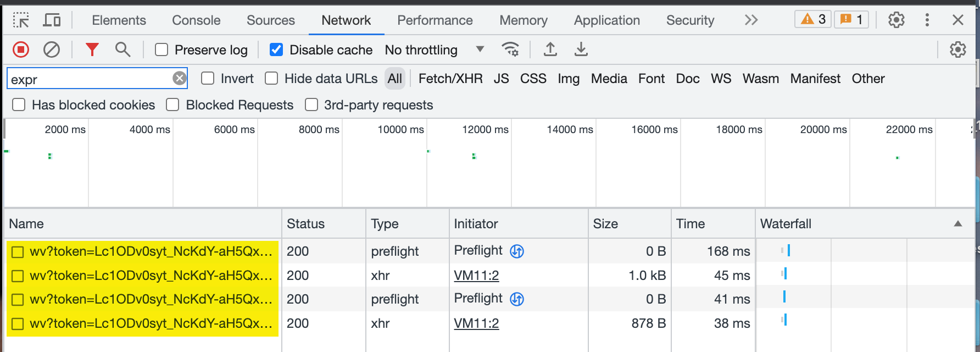Open the No throttling dropdown

coord(434,50)
